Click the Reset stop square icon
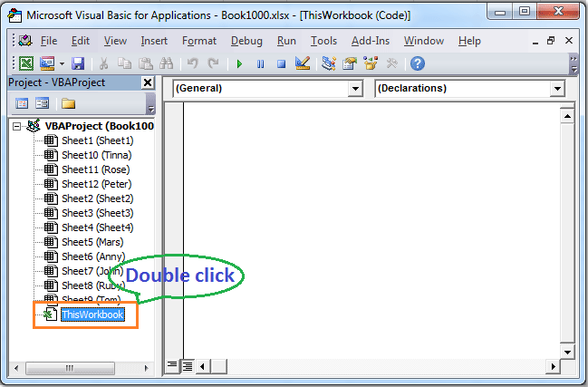588x387 pixels. coord(281,63)
